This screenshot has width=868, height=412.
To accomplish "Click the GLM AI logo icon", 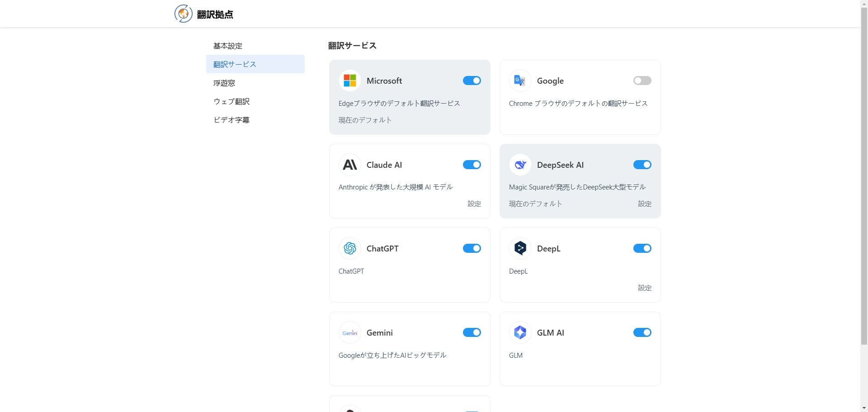I will point(520,332).
